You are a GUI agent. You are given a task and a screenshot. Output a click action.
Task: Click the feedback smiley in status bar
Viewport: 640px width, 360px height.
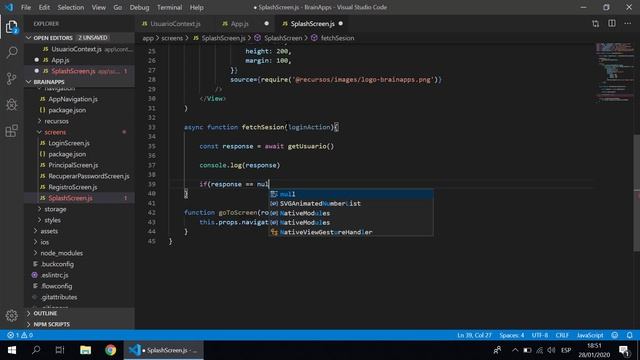[x=615, y=335]
